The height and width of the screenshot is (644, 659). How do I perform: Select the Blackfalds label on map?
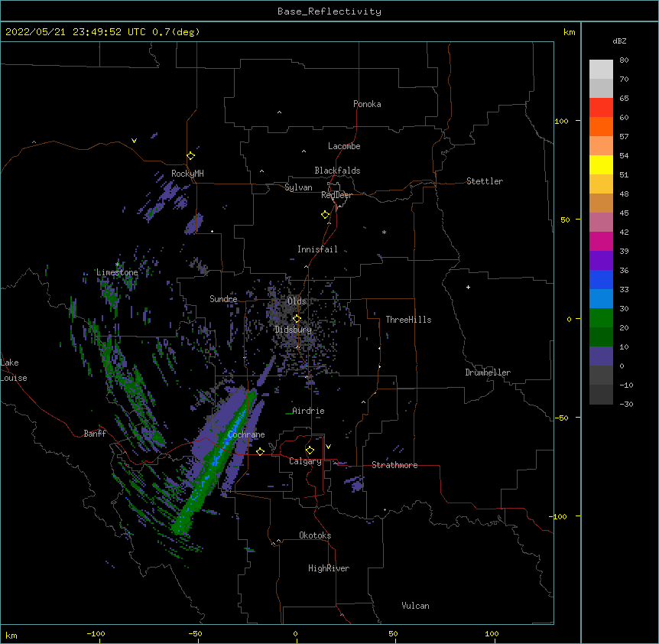337,171
